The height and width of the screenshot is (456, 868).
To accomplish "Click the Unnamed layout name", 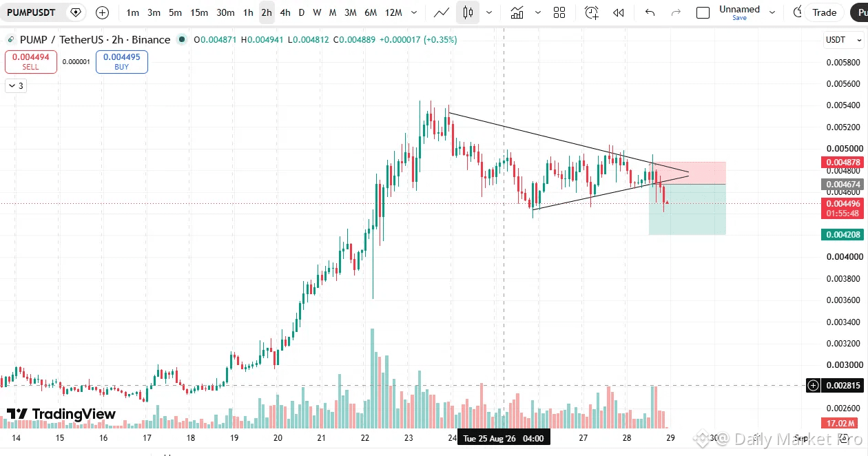I will (739, 9).
